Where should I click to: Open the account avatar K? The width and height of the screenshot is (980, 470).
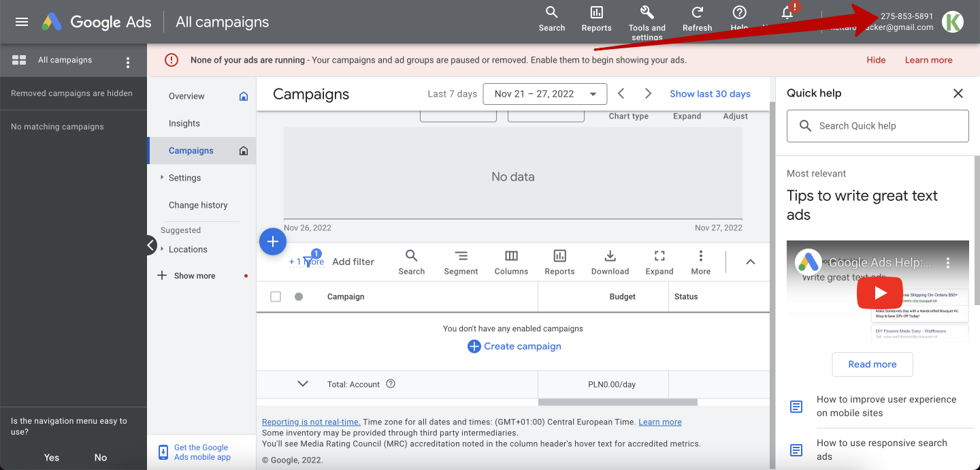click(953, 22)
